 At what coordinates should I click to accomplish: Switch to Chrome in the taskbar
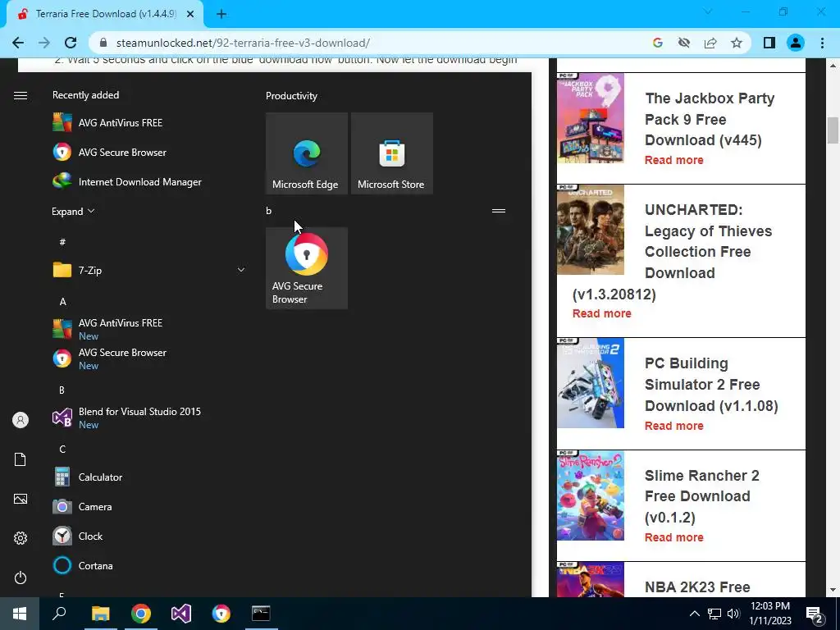tap(141, 614)
